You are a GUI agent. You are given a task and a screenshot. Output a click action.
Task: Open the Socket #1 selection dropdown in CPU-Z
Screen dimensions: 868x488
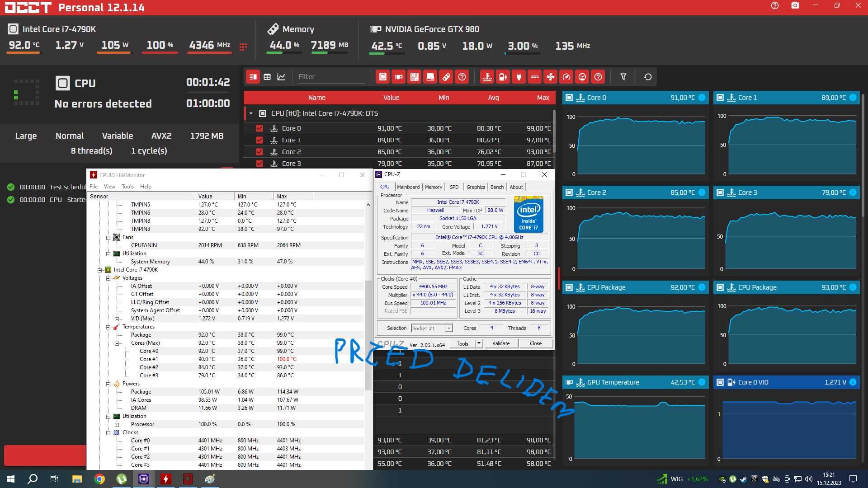(432, 328)
